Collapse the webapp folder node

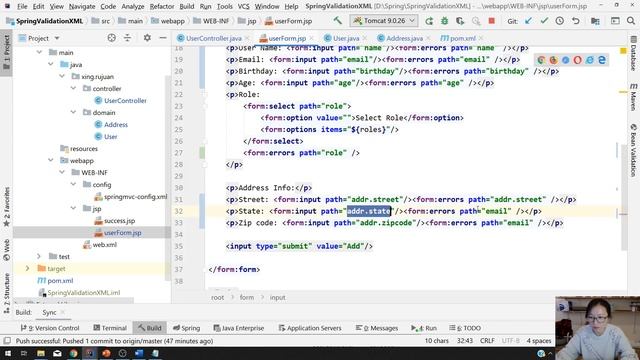point(51,160)
